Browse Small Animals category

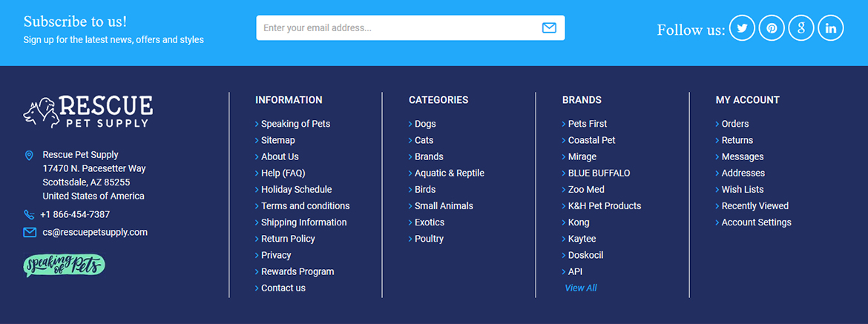click(x=444, y=205)
